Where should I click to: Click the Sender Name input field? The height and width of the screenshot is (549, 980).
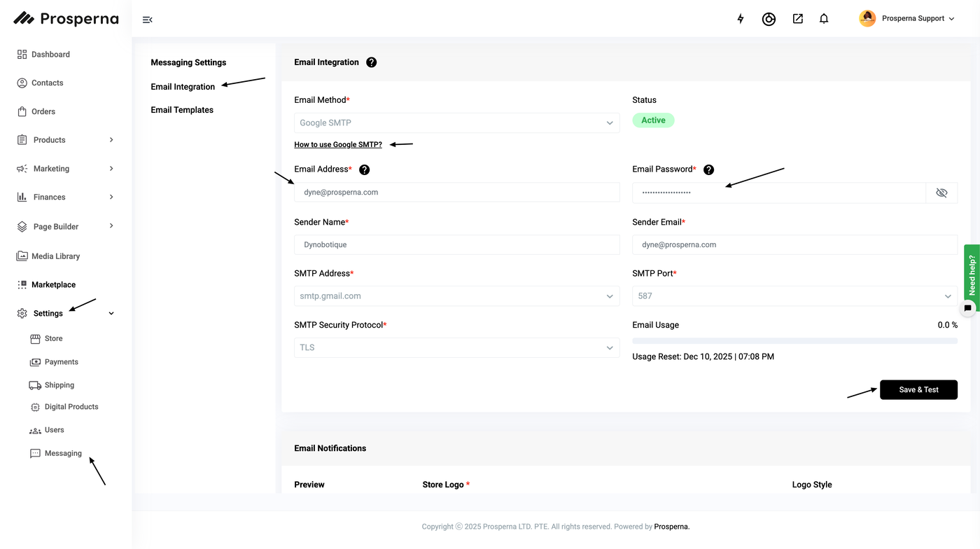coord(456,244)
